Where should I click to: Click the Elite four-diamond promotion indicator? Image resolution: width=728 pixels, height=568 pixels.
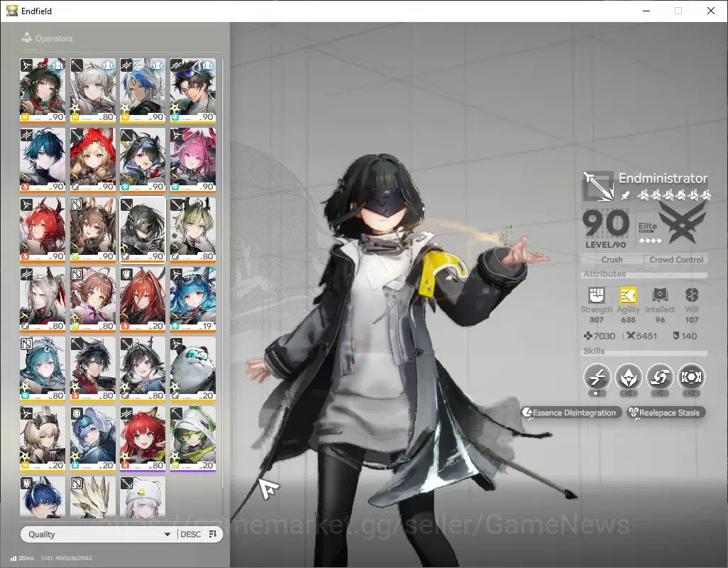[650, 241]
